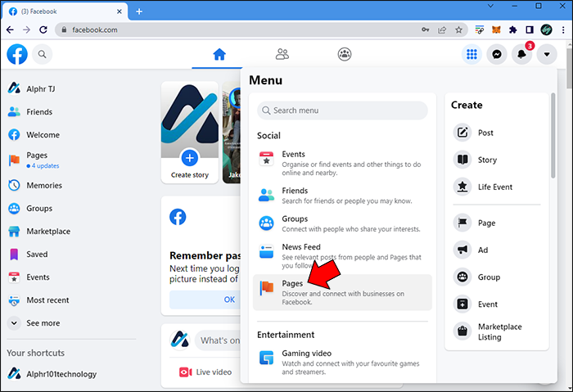Open the saved password key icon
The height and width of the screenshot is (392, 573).
(x=426, y=30)
